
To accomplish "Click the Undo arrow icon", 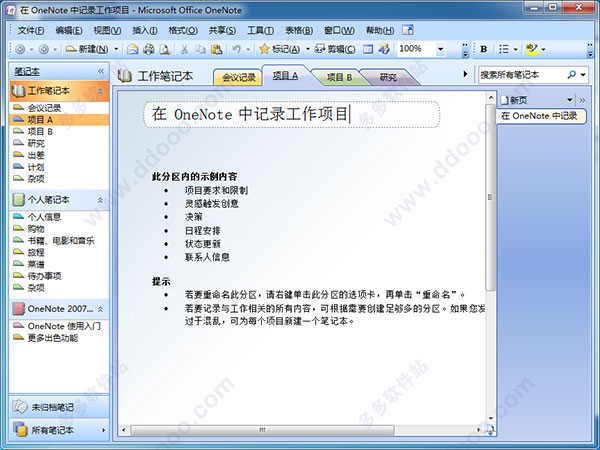I will point(236,49).
